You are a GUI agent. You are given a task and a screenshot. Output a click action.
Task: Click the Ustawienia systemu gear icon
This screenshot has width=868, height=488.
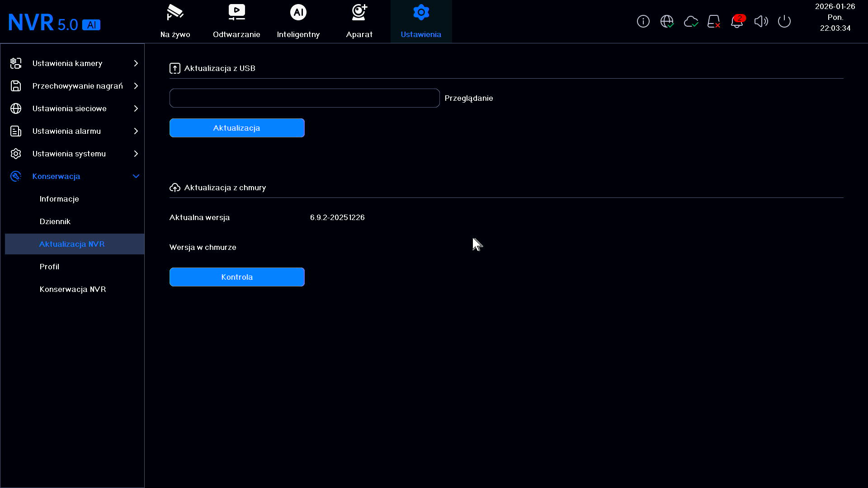[x=16, y=154]
